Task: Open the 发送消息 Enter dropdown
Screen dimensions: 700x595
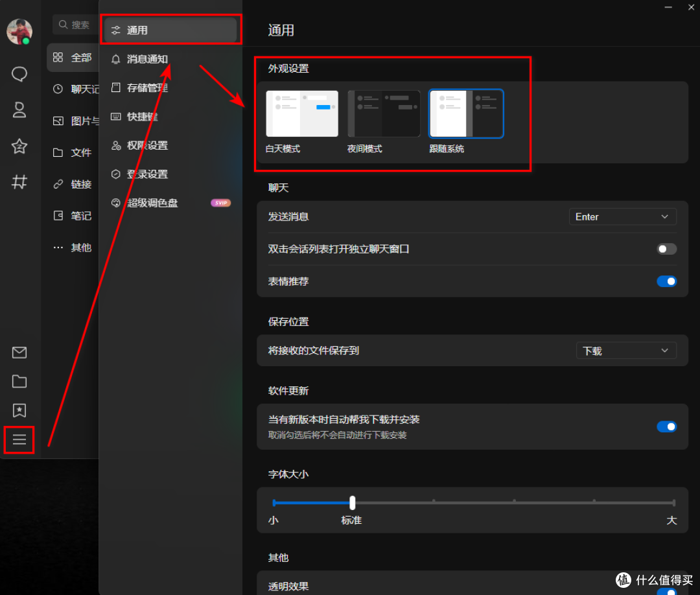Action: pyautogui.click(x=622, y=216)
